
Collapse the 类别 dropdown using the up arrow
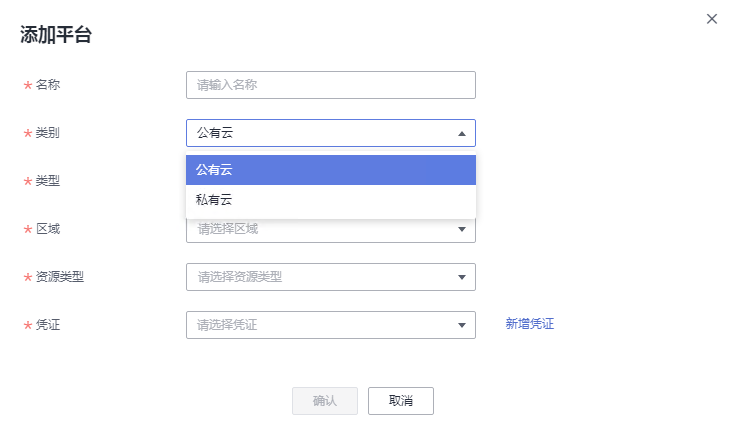[x=462, y=133]
